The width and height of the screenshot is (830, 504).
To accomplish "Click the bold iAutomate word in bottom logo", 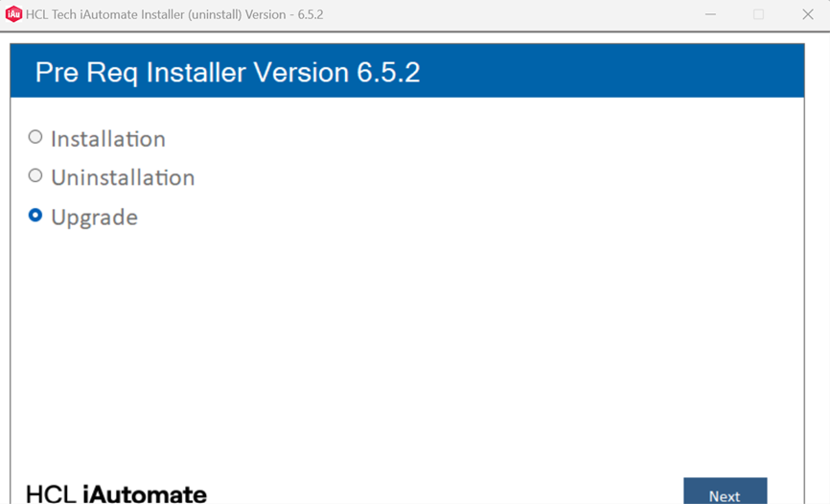I will [145, 493].
